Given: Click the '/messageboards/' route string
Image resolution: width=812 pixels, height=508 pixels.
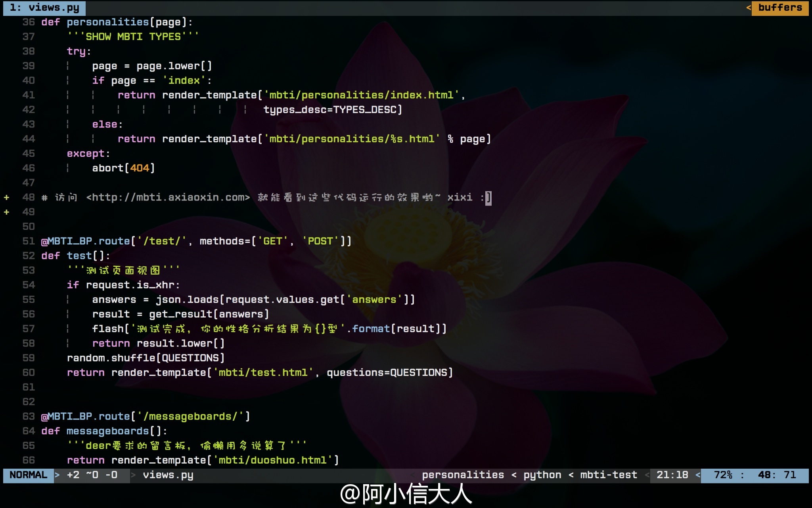Looking at the screenshot, I should click(x=190, y=416).
